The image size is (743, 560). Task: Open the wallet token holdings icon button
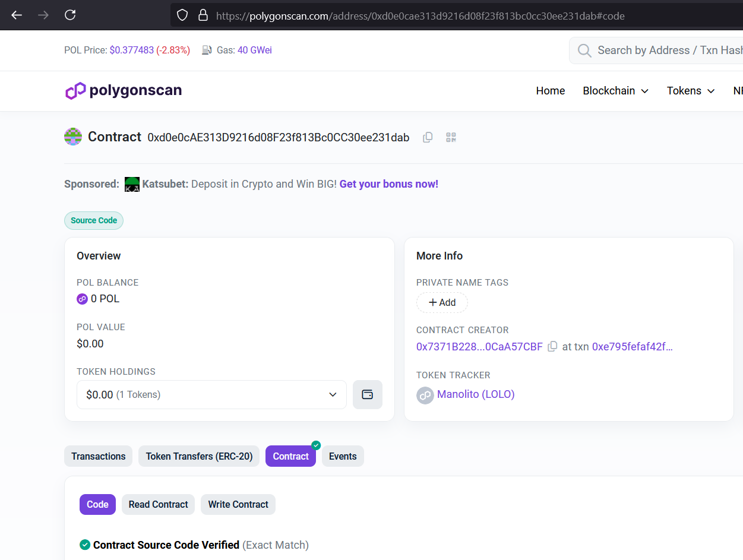point(367,395)
